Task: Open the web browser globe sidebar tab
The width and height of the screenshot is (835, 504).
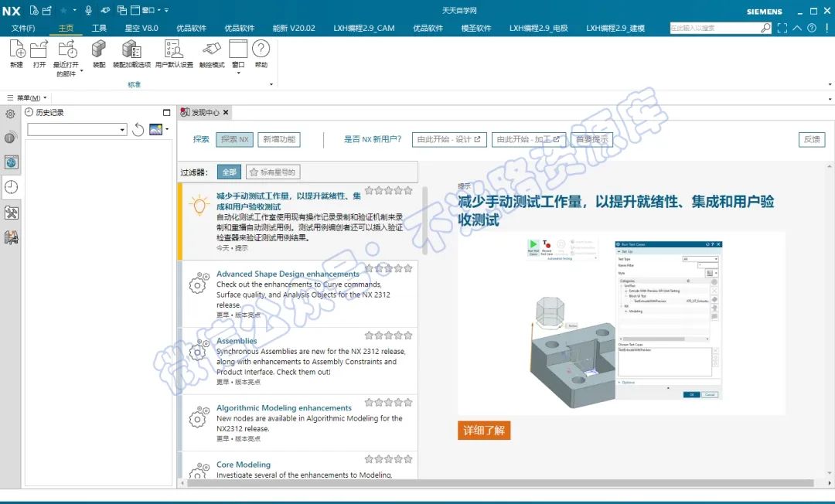Action: pos(11,162)
